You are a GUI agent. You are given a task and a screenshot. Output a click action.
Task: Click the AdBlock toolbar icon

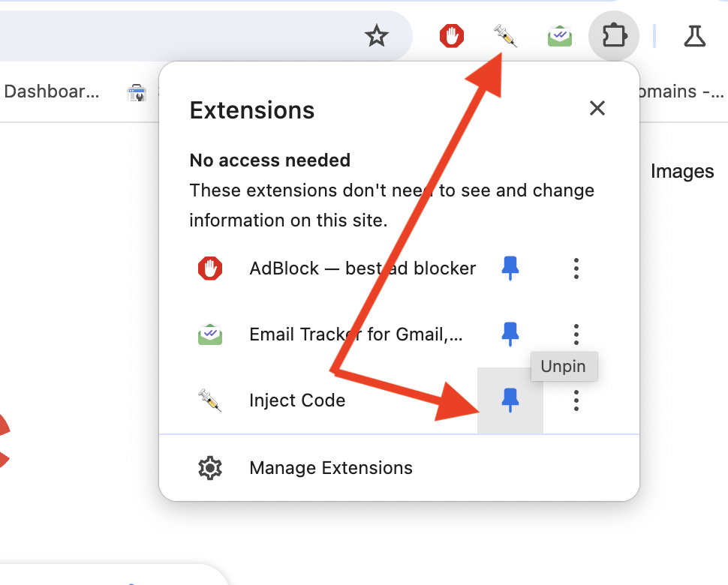(451, 36)
